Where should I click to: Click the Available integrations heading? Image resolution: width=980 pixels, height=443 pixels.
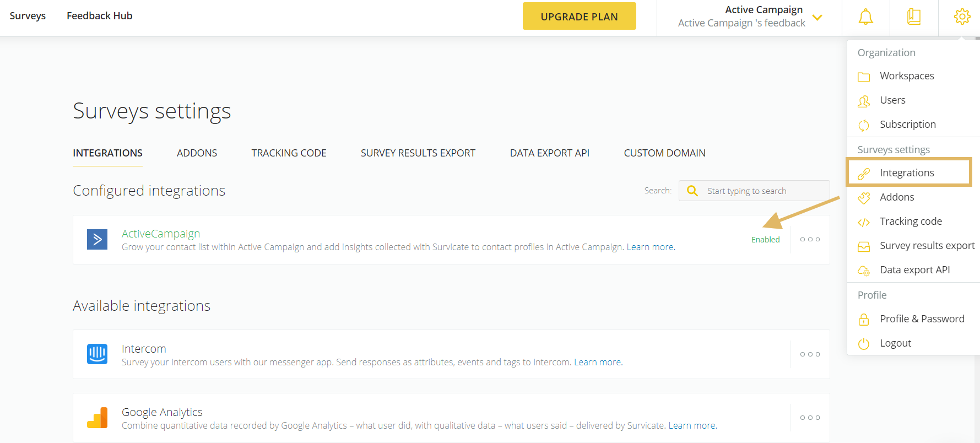[142, 306]
